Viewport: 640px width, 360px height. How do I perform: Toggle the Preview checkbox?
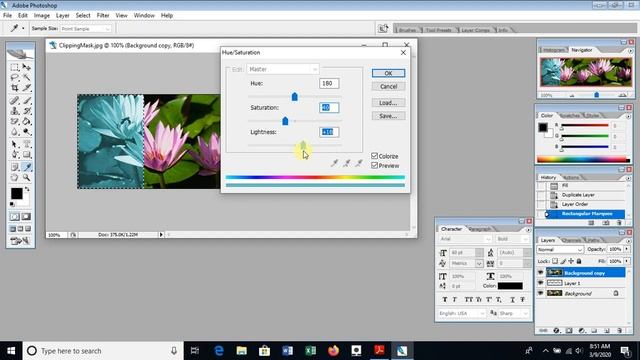pyautogui.click(x=374, y=165)
